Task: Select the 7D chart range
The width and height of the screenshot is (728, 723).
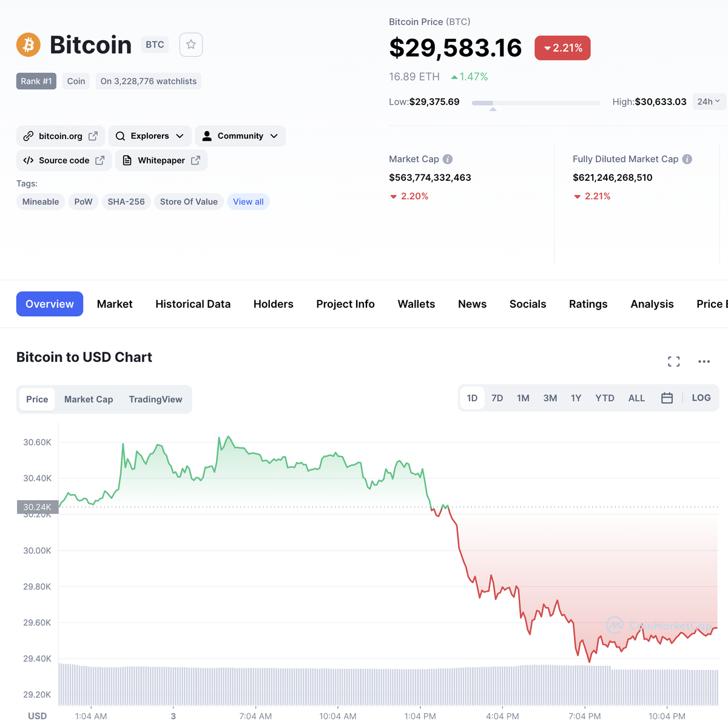Action: (x=497, y=398)
